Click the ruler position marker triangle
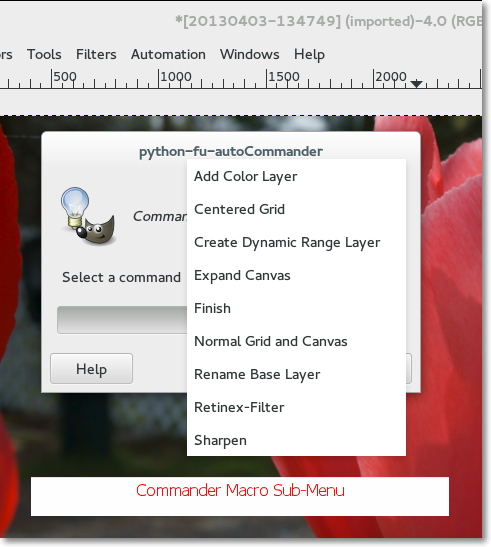491x547 pixels. pyautogui.click(x=416, y=84)
